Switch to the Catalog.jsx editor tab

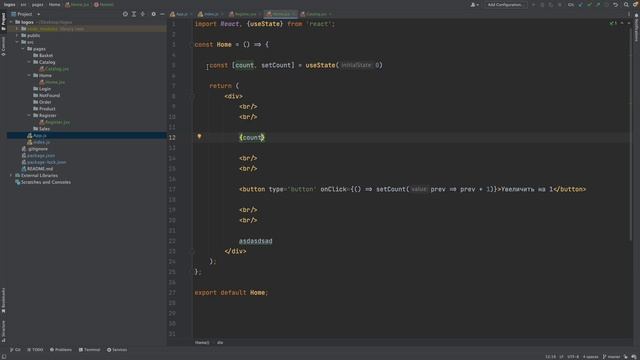tap(316, 14)
